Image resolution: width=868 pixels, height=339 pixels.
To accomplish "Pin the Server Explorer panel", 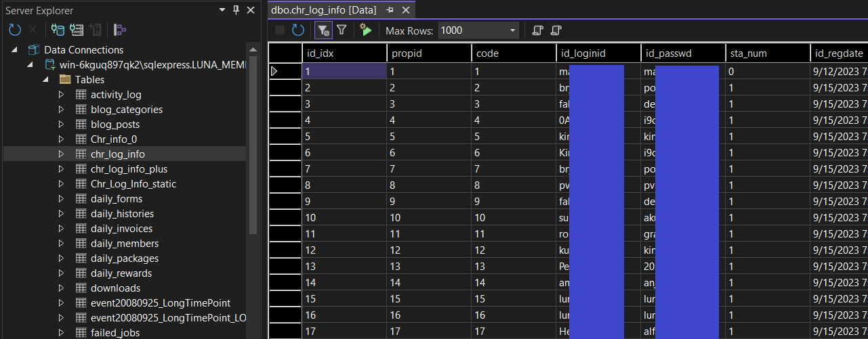I will click(236, 10).
